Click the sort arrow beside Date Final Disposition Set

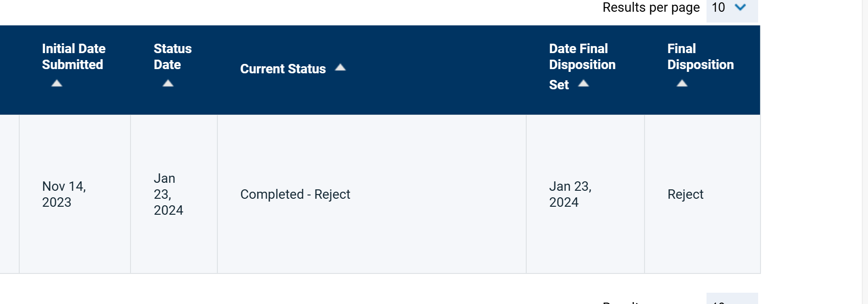[584, 84]
